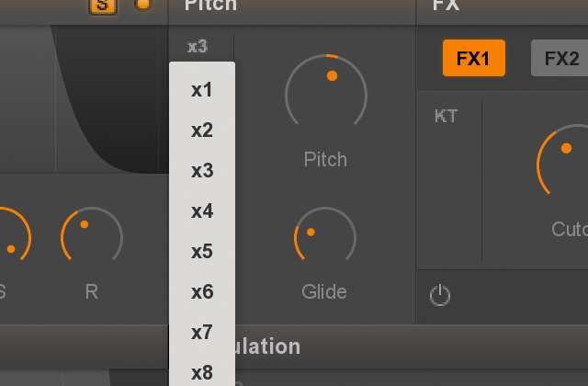Choose x8 at the list bottom
The image size is (588, 386).
(202, 372)
